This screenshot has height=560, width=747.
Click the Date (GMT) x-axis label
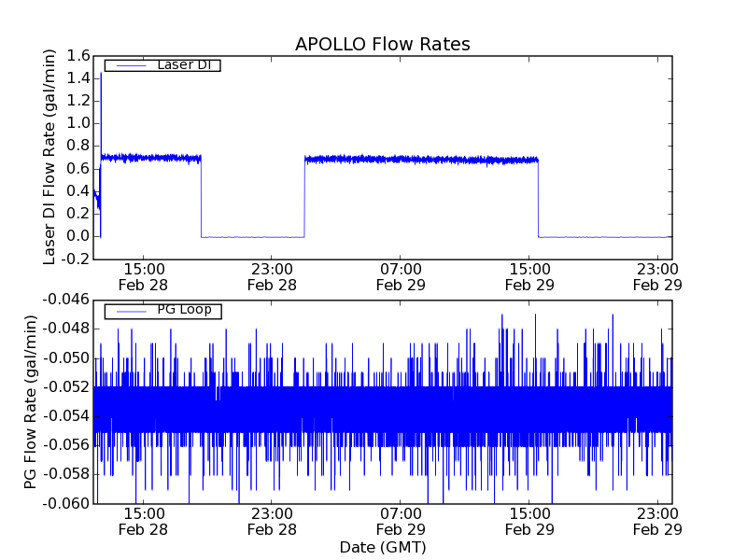click(x=382, y=546)
